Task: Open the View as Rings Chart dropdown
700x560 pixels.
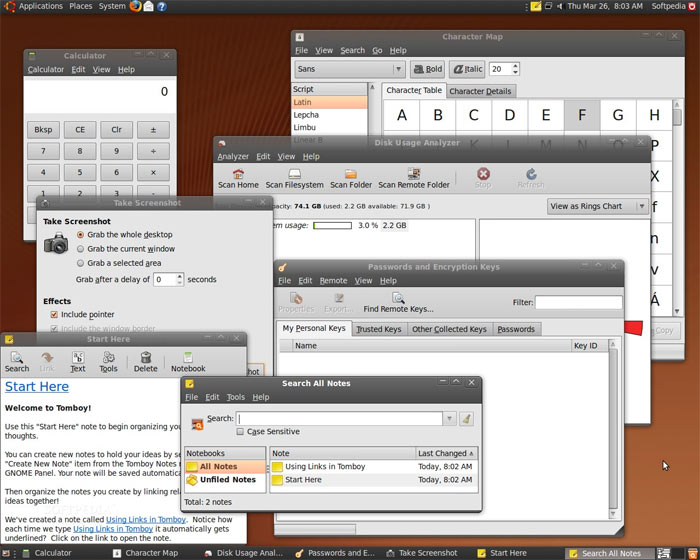Action: (x=597, y=206)
